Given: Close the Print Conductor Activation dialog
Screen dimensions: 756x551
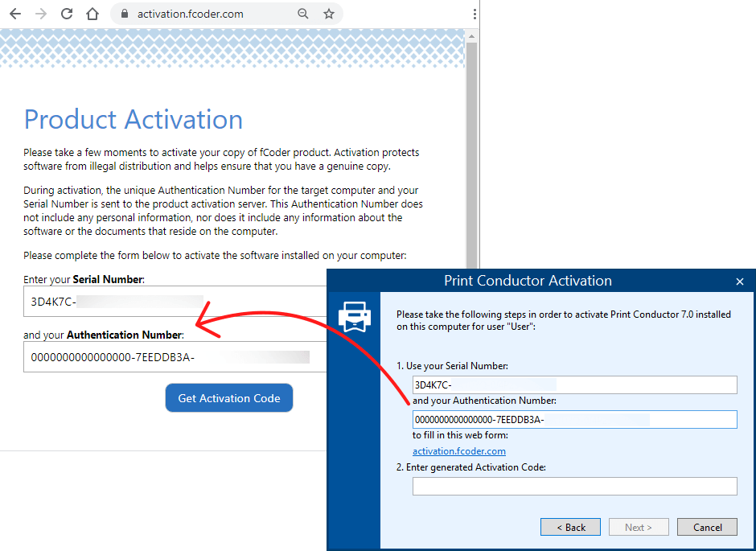Looking at the screenshot, I should 740,282.
